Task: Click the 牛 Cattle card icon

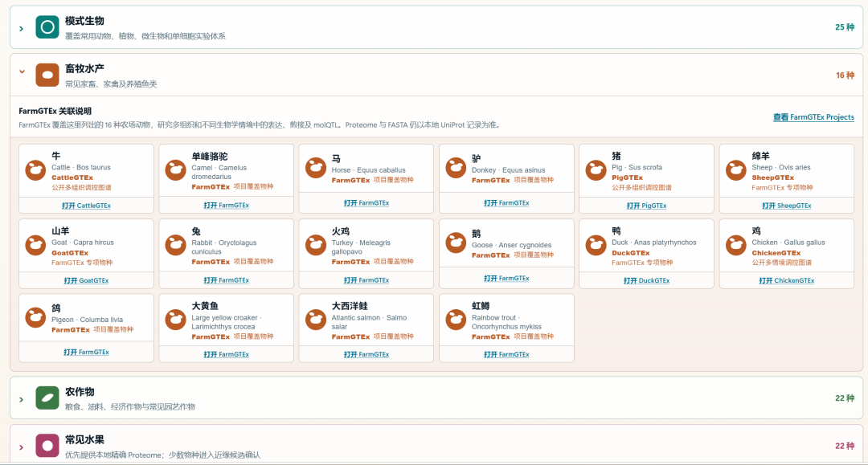Action: point(35,170)
